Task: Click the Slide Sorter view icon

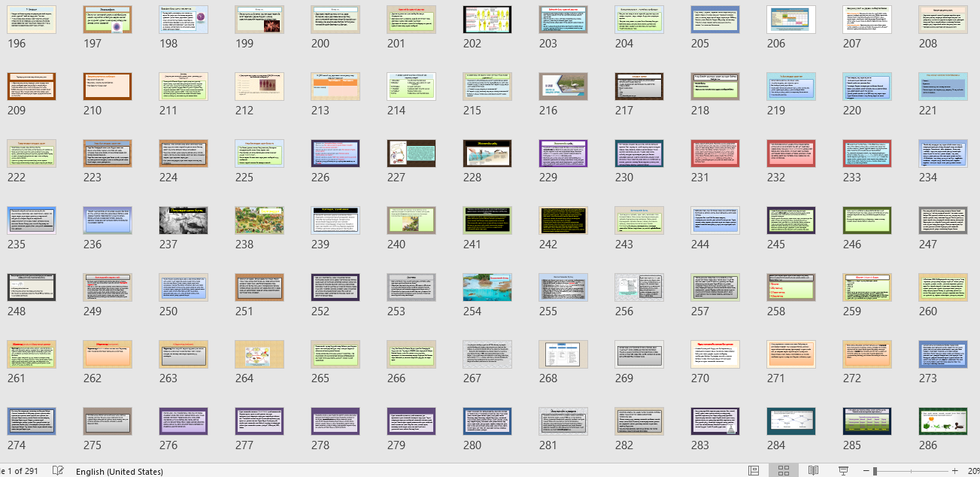Action: pyautogui.click(x=783, y=471)
